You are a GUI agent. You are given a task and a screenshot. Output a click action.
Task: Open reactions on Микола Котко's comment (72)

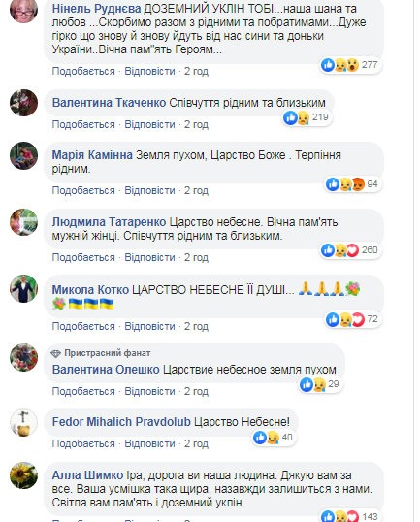[353, 319]
